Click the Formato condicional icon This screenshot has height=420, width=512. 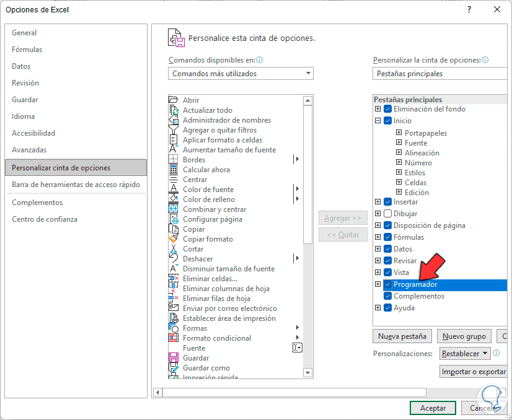(173, 338)
